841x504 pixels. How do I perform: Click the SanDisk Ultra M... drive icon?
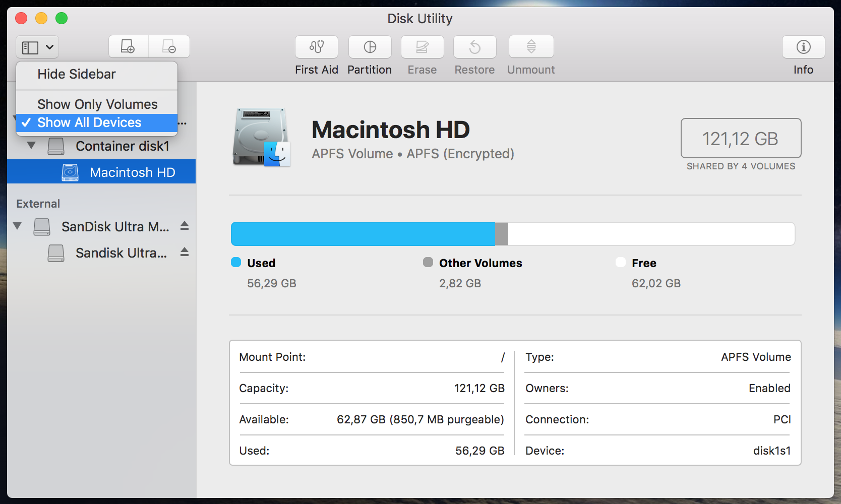(42, 227)
